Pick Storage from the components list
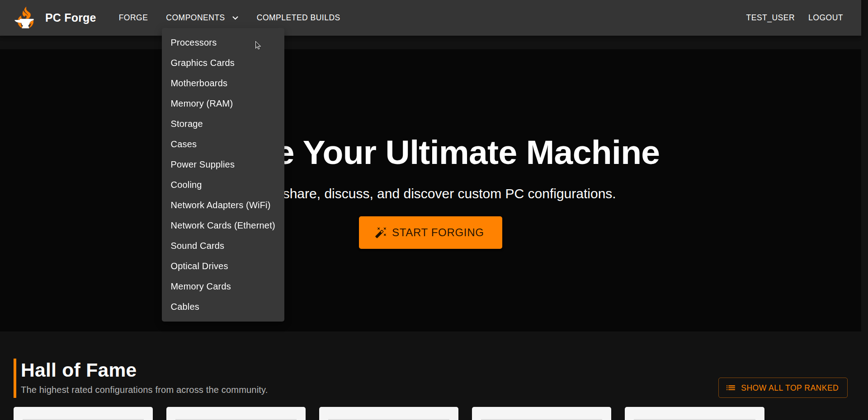 187,124
